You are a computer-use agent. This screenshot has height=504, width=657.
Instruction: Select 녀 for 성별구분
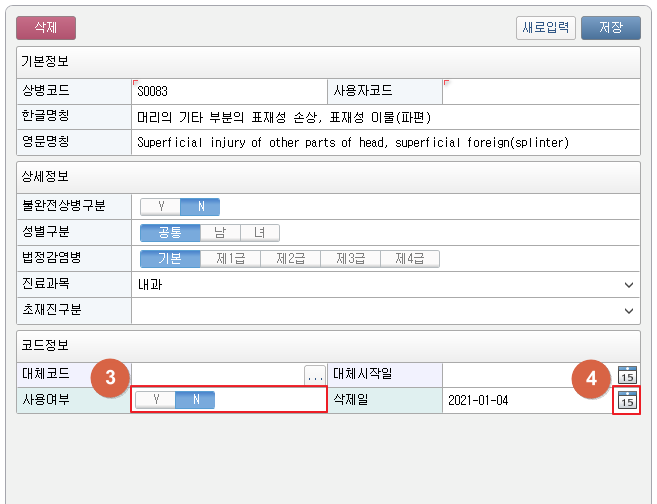pyautogui.click(x=259, y=233)
